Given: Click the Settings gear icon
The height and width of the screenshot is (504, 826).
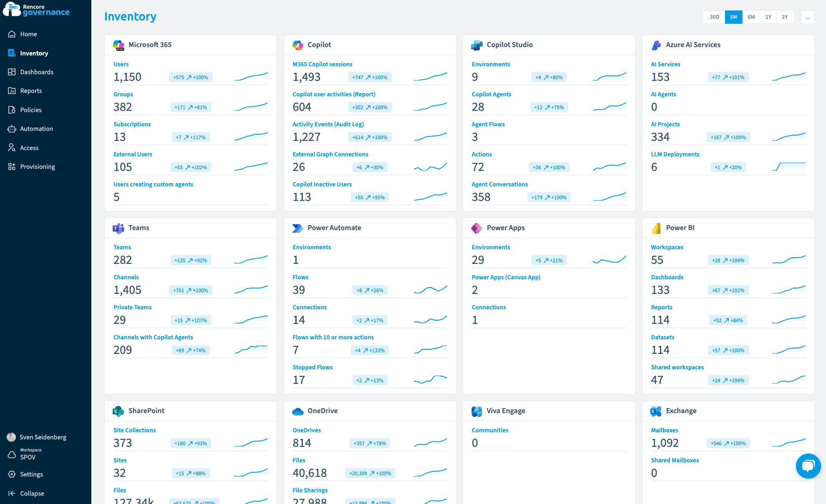Looking at the screenshot, I should (x=12, y=474).
